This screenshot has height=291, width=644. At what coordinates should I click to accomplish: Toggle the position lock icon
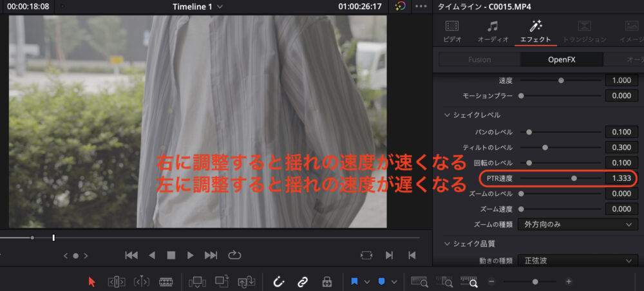click(x=327, y=281)
